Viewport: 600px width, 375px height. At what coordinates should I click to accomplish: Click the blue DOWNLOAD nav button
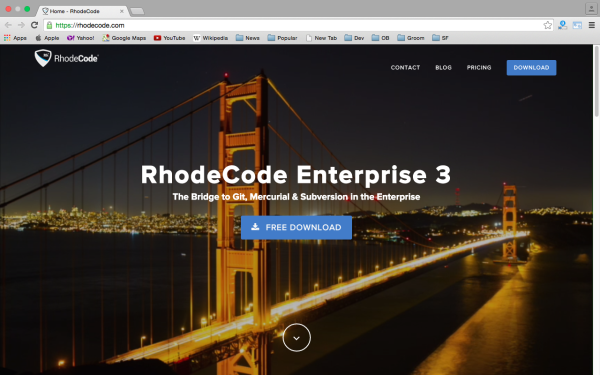(x=532, y=68)
